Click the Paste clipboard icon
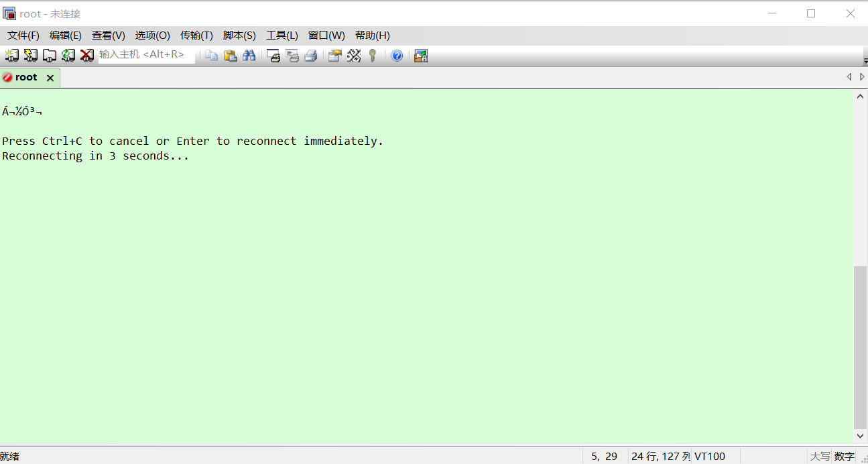This screenshot has height=464, width=868. [x=231, y=56]
